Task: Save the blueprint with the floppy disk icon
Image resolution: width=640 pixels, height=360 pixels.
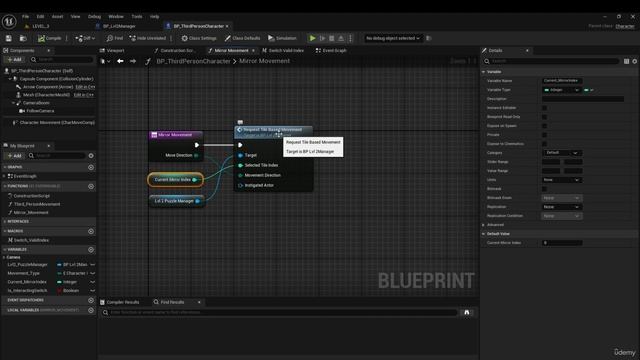Action: 9,38
